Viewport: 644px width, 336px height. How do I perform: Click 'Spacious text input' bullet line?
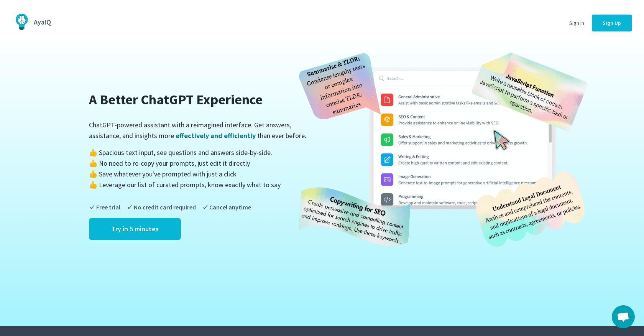[181, 153]
